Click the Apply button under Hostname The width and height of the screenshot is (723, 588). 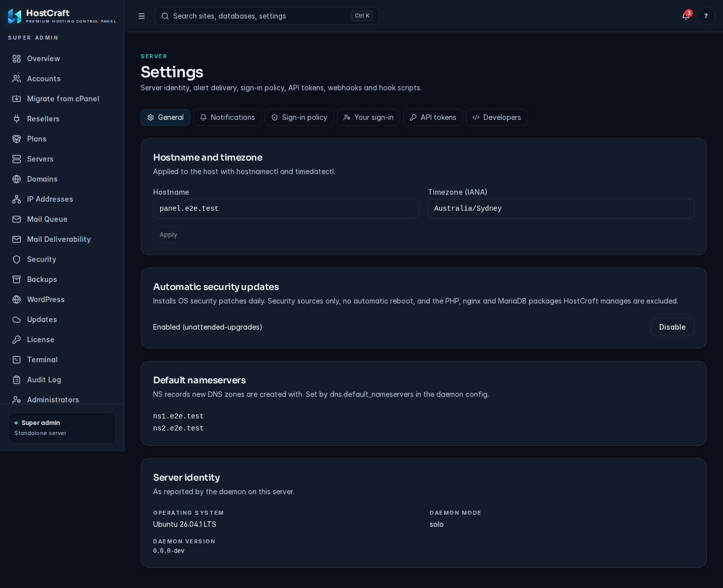point(168,235)
